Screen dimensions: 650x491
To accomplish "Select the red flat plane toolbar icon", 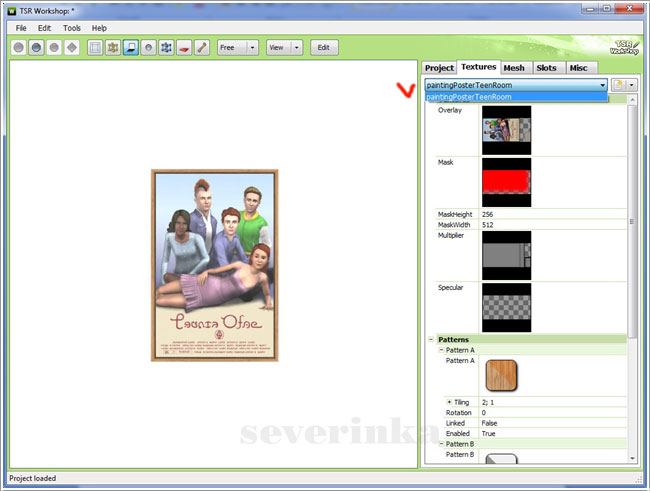I will tap(184, 47).
